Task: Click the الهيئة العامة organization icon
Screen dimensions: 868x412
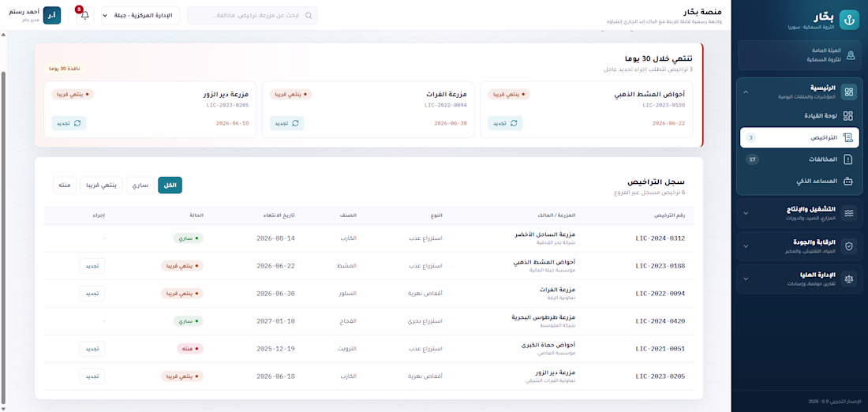Action: [851, 54]
